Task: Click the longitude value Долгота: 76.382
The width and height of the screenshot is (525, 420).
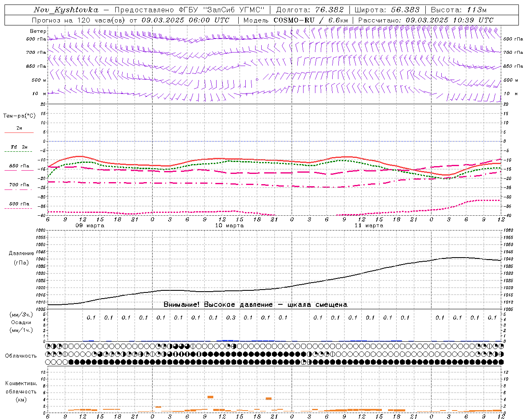Action: point(310,10)
